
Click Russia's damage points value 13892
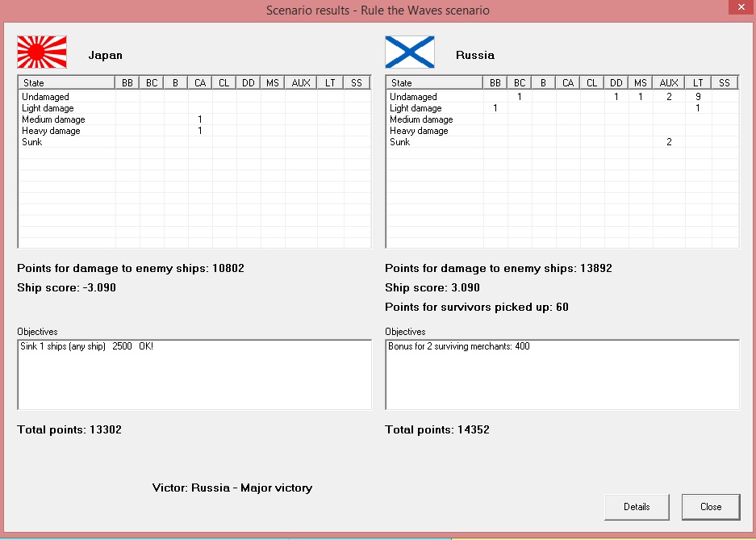pos(596,269)
